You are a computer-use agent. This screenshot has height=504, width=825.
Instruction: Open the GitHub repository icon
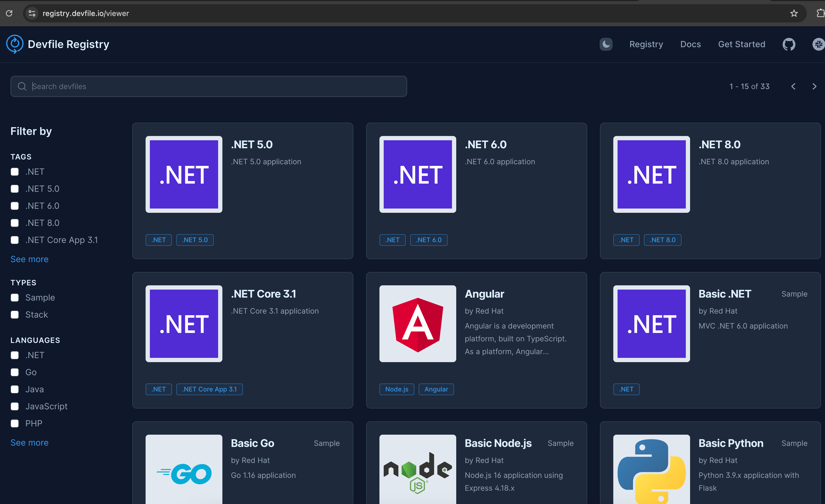pyautogui.click(x=789, y=44)
